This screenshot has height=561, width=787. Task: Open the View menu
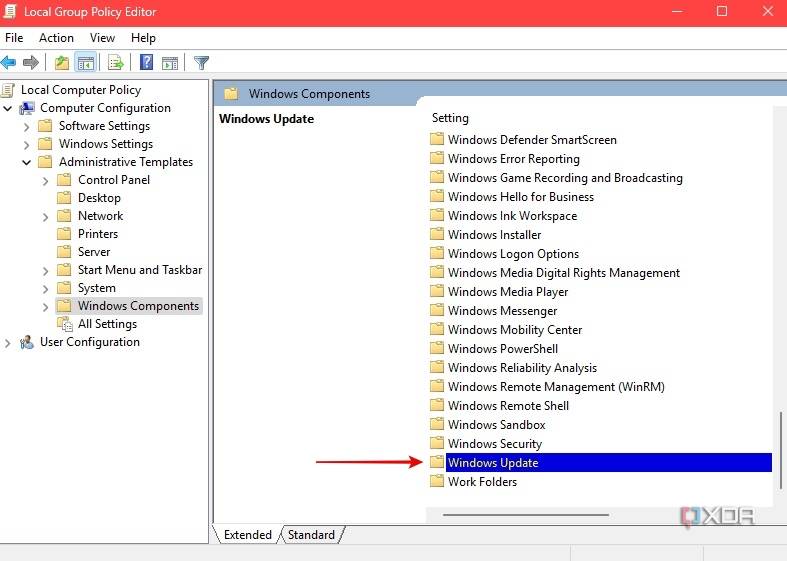(102, 38)
